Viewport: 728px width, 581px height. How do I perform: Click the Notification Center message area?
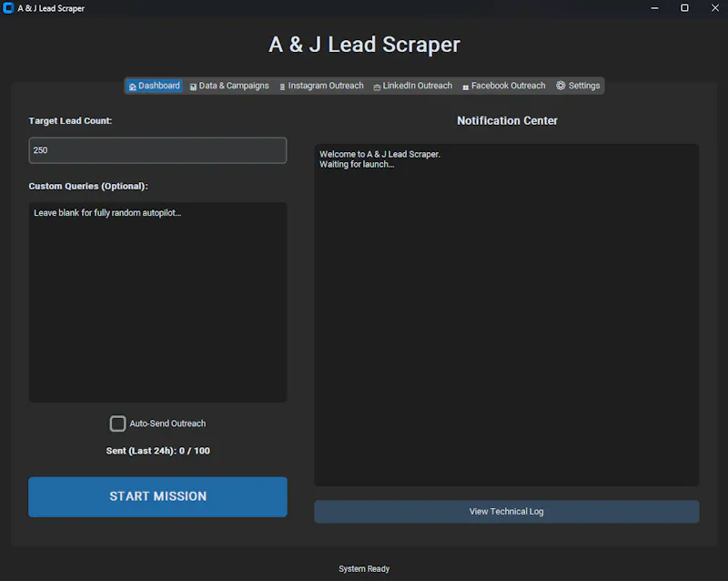(507, 315)
